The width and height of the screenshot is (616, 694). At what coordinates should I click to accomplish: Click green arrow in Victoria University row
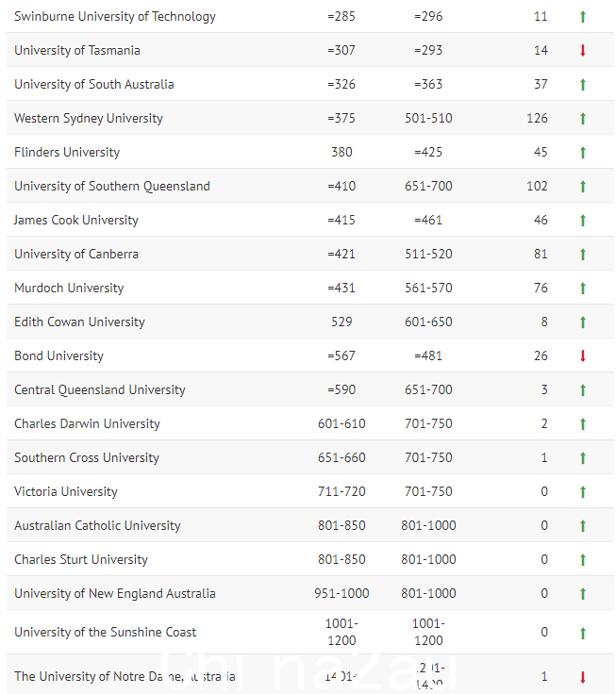tap(583, 491)
